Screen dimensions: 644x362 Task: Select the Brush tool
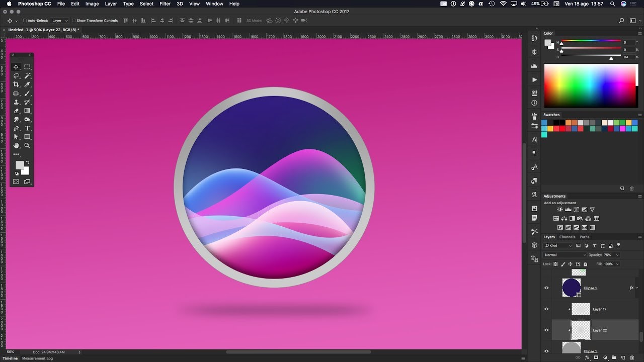click(27, 93)
